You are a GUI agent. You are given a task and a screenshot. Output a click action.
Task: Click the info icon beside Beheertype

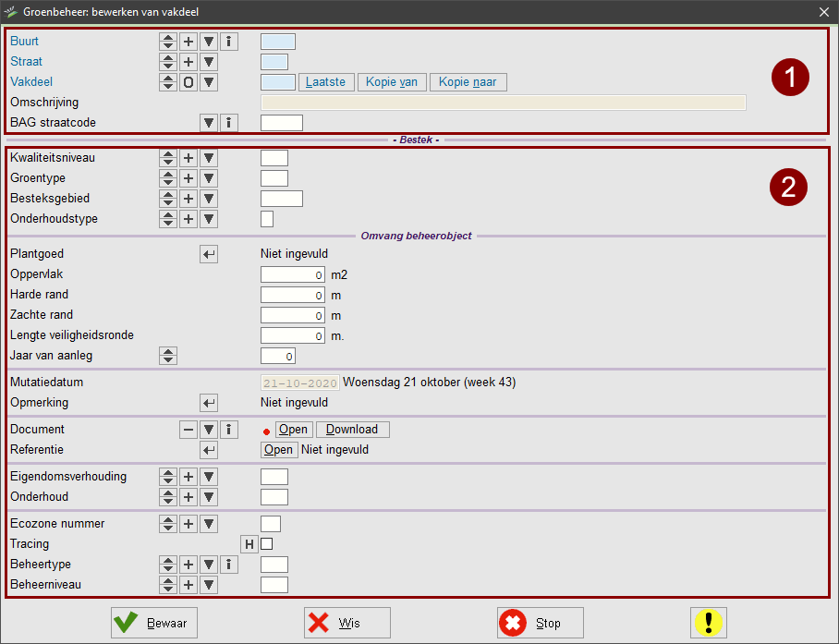pyautogui.click(x=229, y=565)
